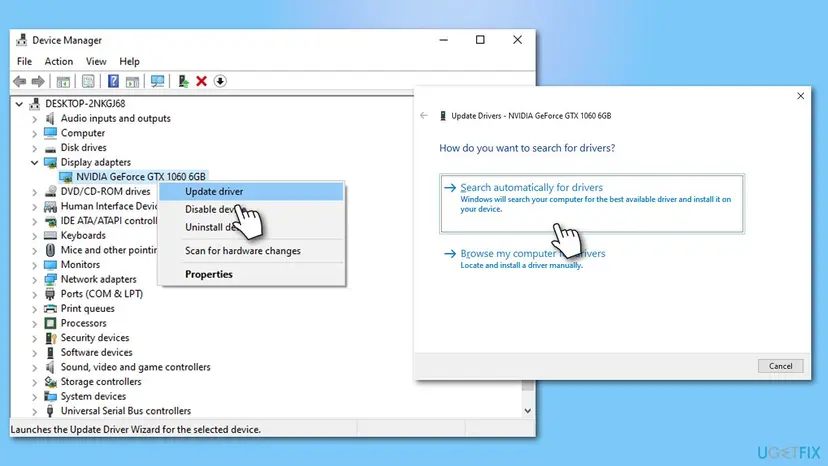
Task: Open the Properties toolbar icon
Action: click(x=88, y=81)
